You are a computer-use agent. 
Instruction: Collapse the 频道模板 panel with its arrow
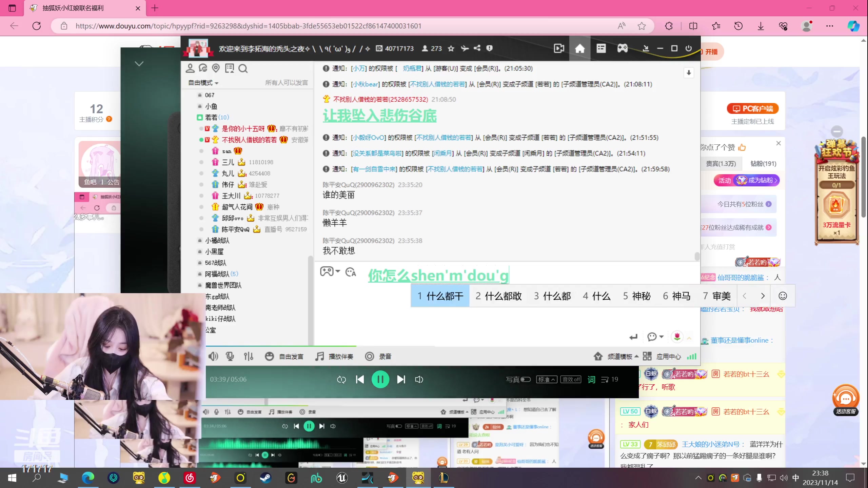(636, 356)
